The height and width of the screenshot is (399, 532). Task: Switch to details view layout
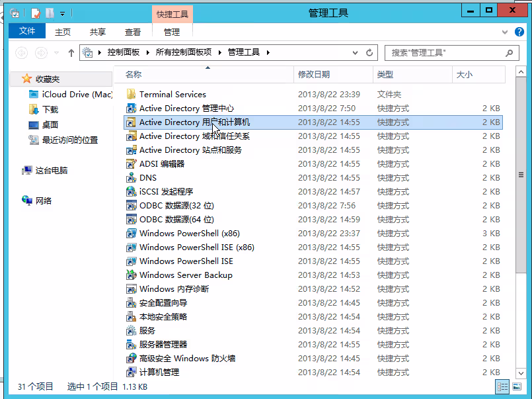pyautogui.click(x=502, y=387)
